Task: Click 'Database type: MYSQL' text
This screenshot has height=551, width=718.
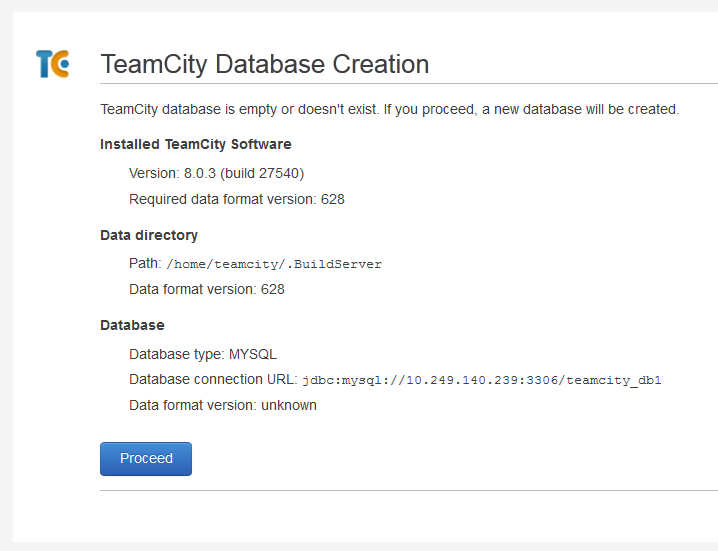Action: (x=203, y=354)
